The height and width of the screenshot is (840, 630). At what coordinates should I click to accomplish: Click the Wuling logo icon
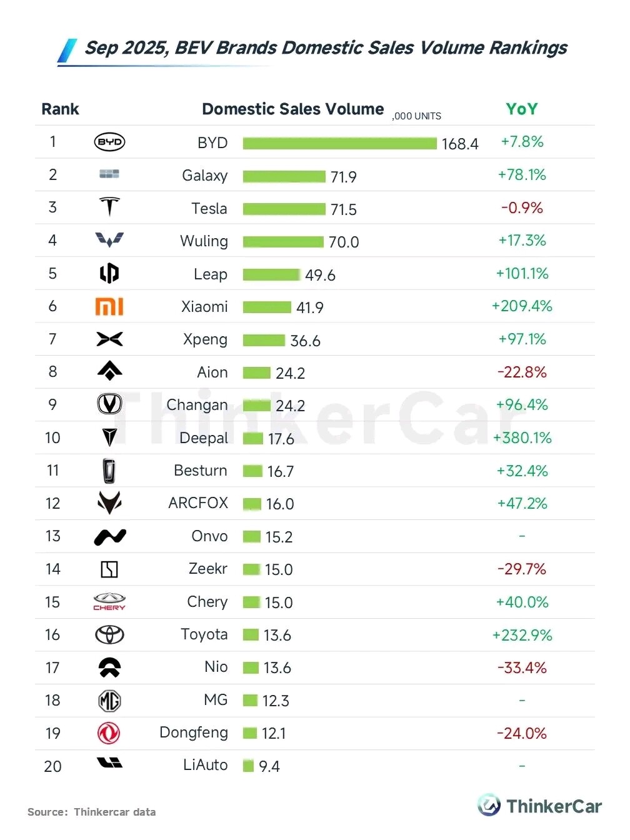point(109,240)
